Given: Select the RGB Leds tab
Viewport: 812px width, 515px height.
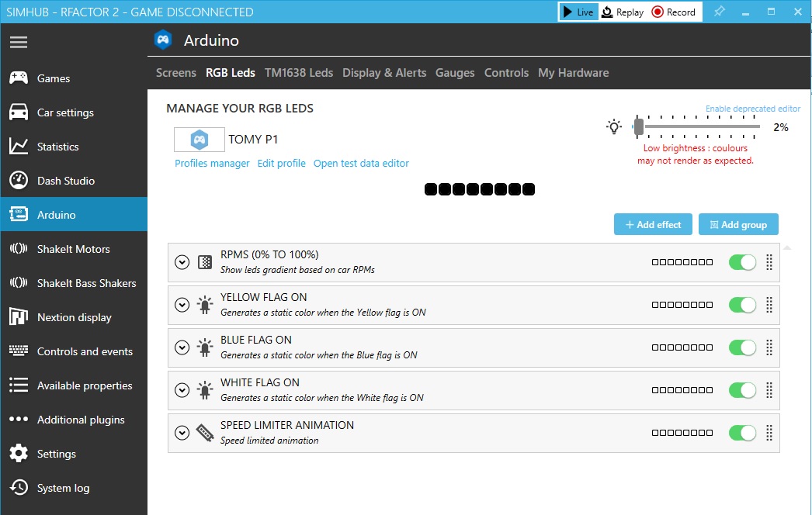Looking at the screenshot, I should point(231,72).
